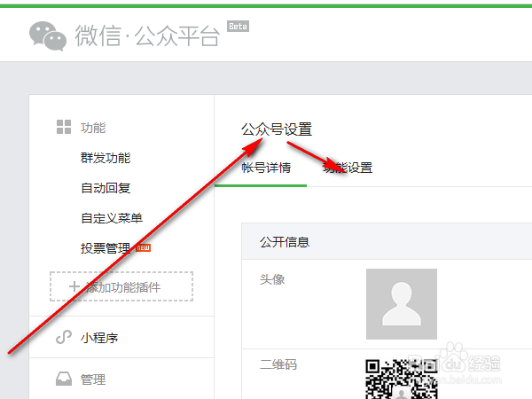Open the 功能 grid icon
This screenshot has width=532, height=399.
[x=64, y=127]
